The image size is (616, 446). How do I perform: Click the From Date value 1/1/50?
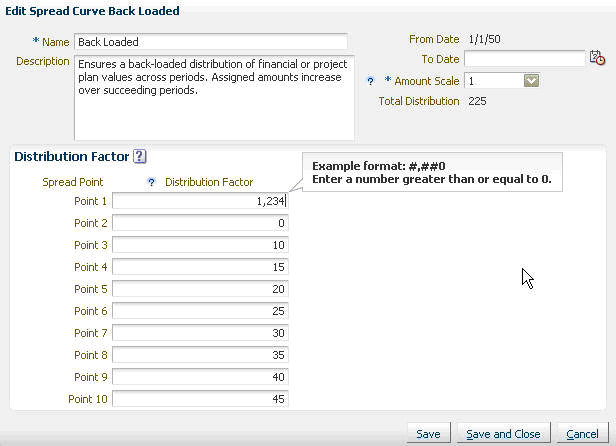pos(484,39)
